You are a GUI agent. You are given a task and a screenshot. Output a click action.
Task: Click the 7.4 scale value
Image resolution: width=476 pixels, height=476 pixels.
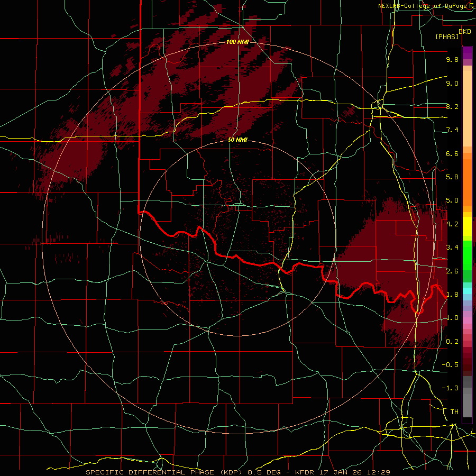tap(452, 130)
